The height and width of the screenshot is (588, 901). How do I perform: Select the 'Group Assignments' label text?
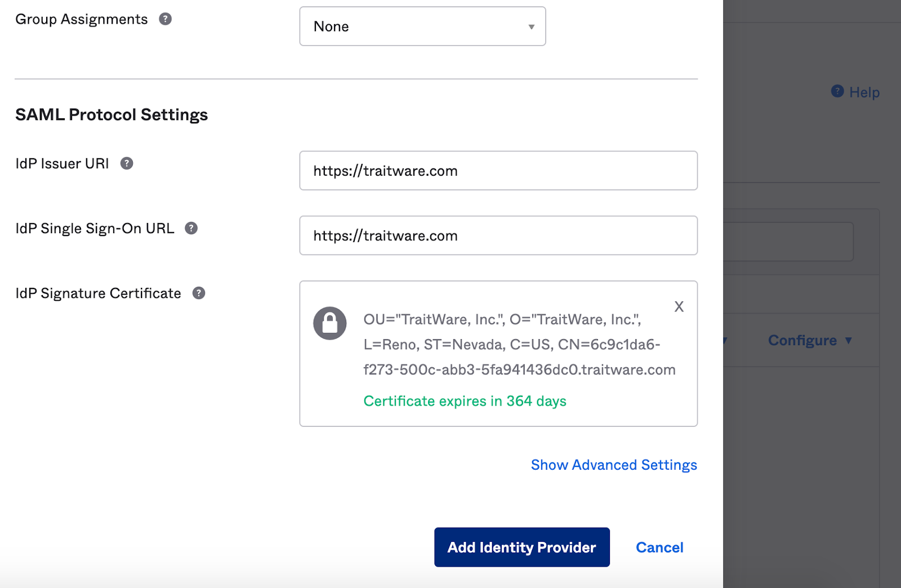(82, 19)
